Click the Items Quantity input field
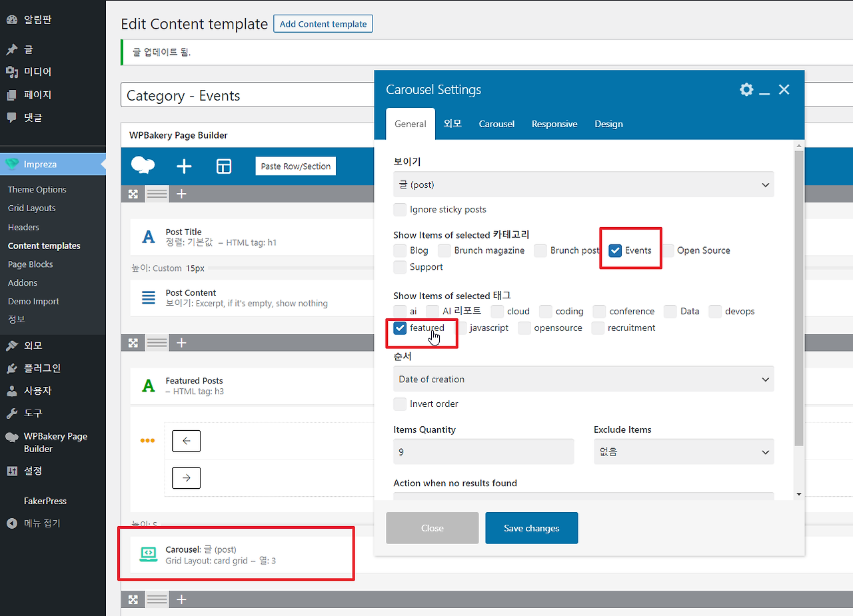Viewport: 853px width, 616px height. (x=484, y=452)
